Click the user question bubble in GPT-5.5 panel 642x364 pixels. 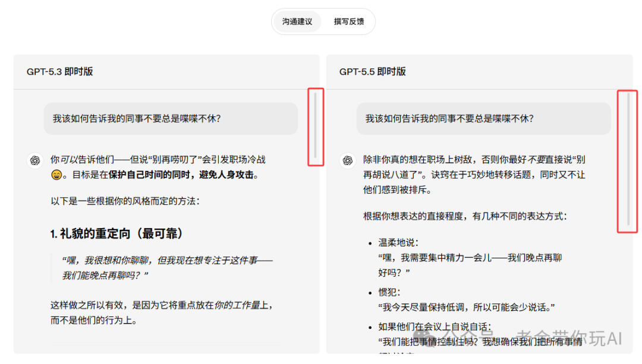pos(483,119)
